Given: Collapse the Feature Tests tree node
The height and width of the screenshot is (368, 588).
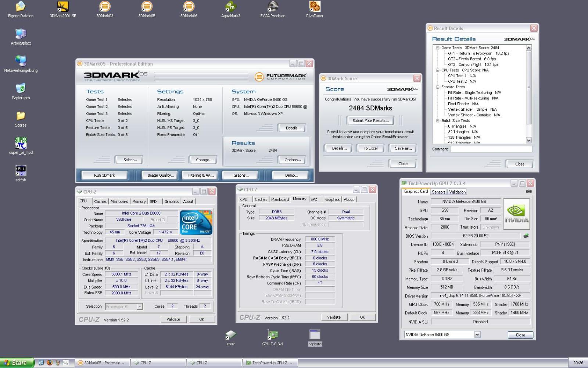Looking at the screenshot, I should click(437, 87).
